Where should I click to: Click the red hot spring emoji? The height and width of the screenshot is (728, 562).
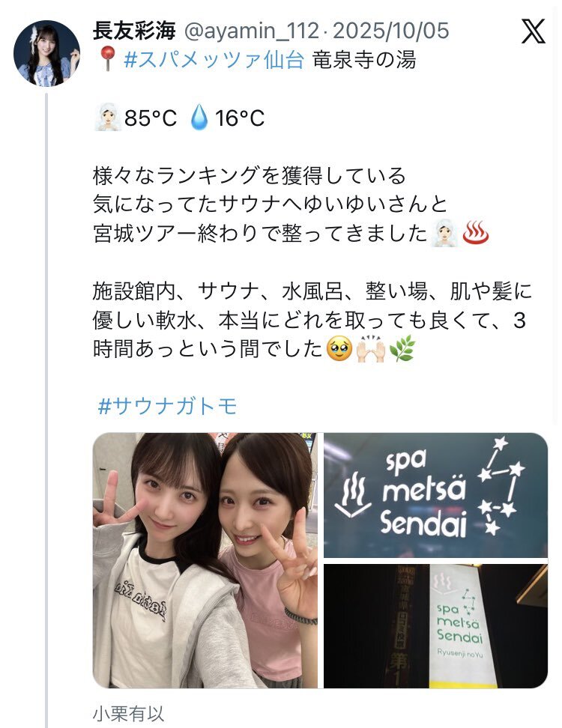click(x=476, y=233)
